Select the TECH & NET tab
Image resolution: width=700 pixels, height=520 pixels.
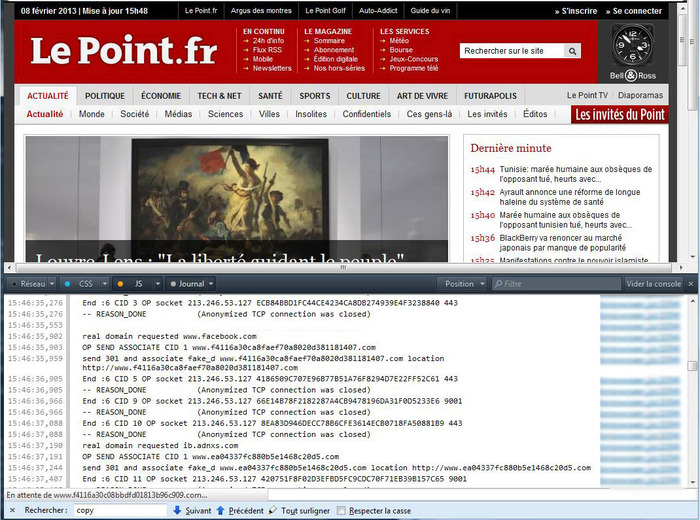[x=219, y=96]
